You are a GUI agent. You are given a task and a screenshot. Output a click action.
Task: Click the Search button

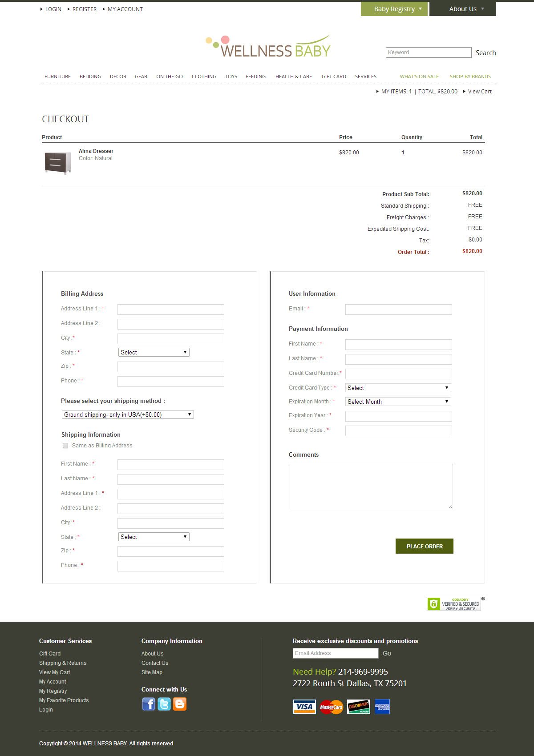click(x=485, y=52)
